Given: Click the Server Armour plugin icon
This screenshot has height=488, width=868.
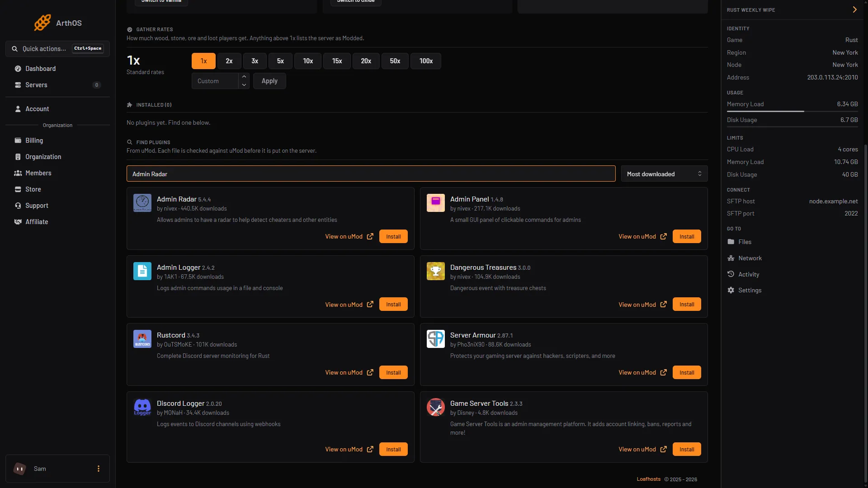Looking at the screenshot, I should (436, 339).
